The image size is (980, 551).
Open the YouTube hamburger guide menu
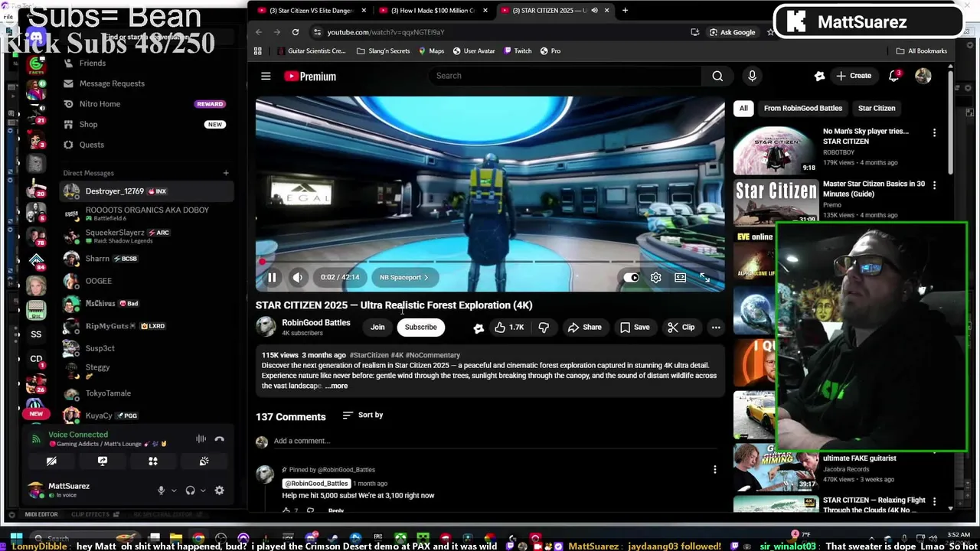pos(266,76)
